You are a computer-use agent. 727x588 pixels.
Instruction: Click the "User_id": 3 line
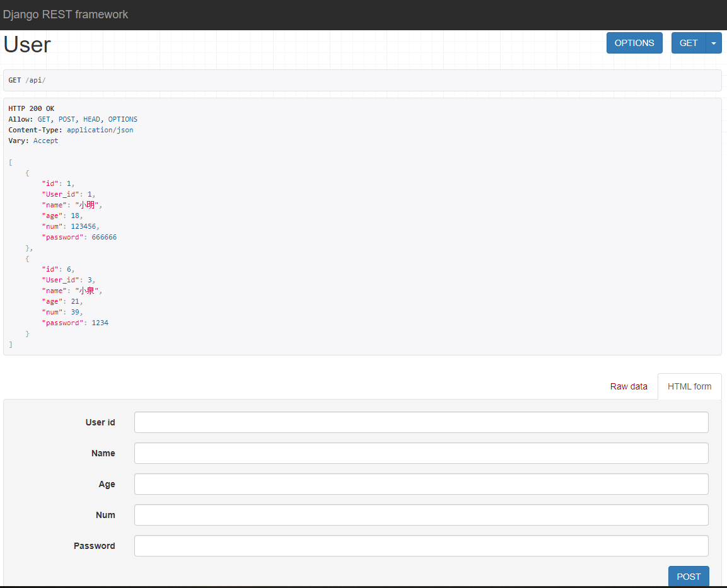(x=69, y=280)
